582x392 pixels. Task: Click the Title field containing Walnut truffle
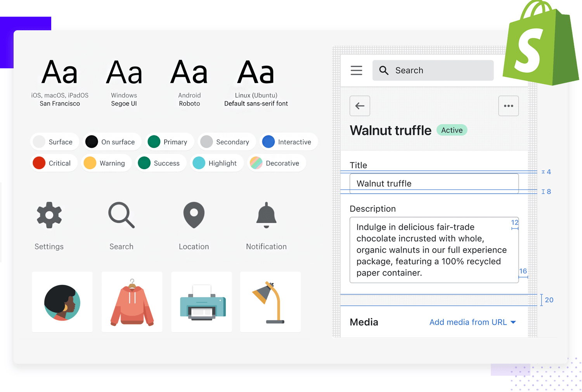click(x=434, y=183)
